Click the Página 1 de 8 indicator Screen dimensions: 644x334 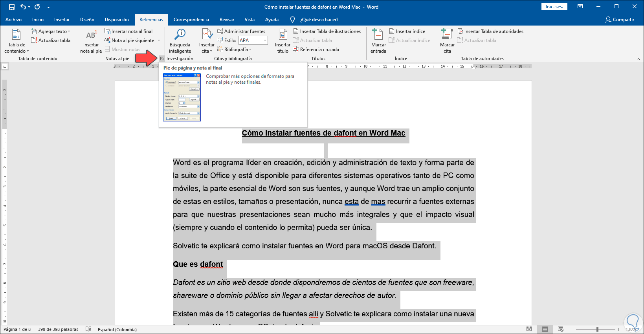click(17, 329)
